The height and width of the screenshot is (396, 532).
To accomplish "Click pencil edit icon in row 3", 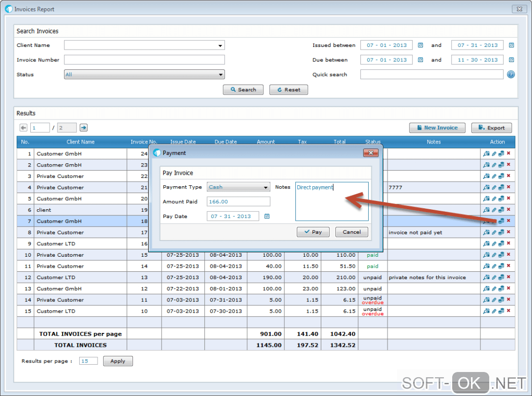I will (494, 176).
